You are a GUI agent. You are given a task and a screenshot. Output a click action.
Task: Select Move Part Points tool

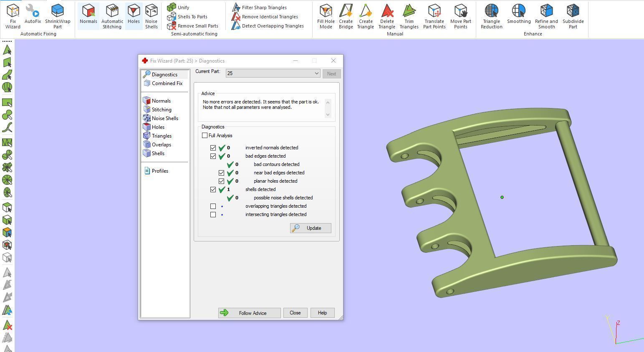(x=461, y=16)
